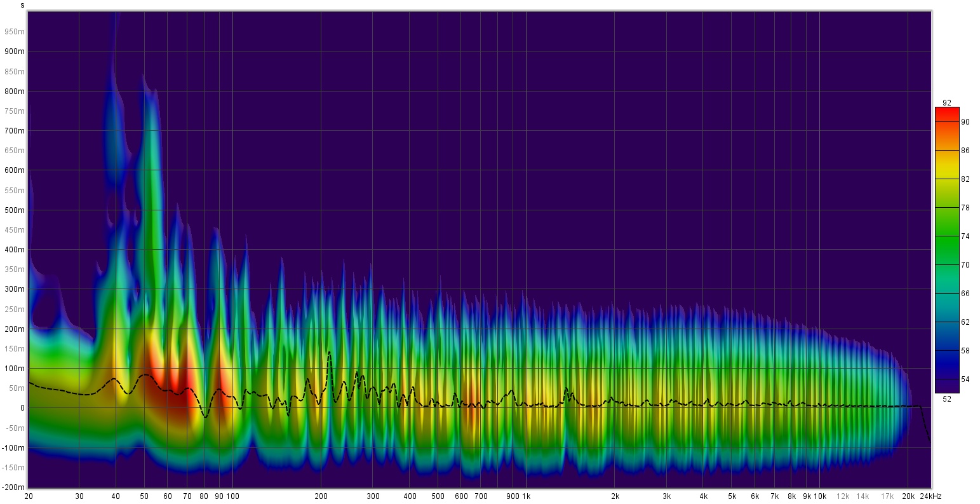Image resolution: width=980 pixels, height=504 pixels.
Task: Click the 17k label on frequency axis
Action: (887, 496)
